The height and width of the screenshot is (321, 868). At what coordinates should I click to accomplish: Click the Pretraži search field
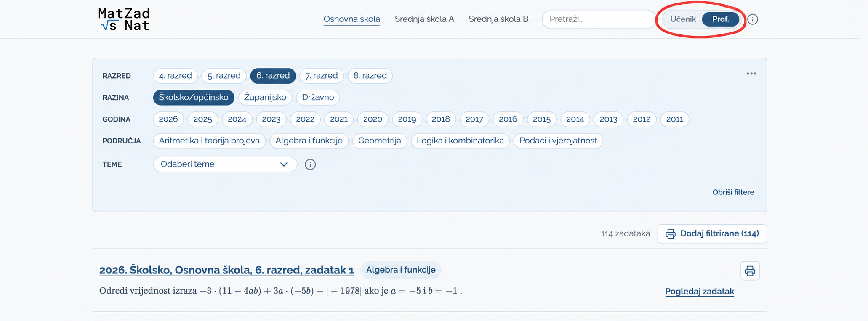(599, 19)
